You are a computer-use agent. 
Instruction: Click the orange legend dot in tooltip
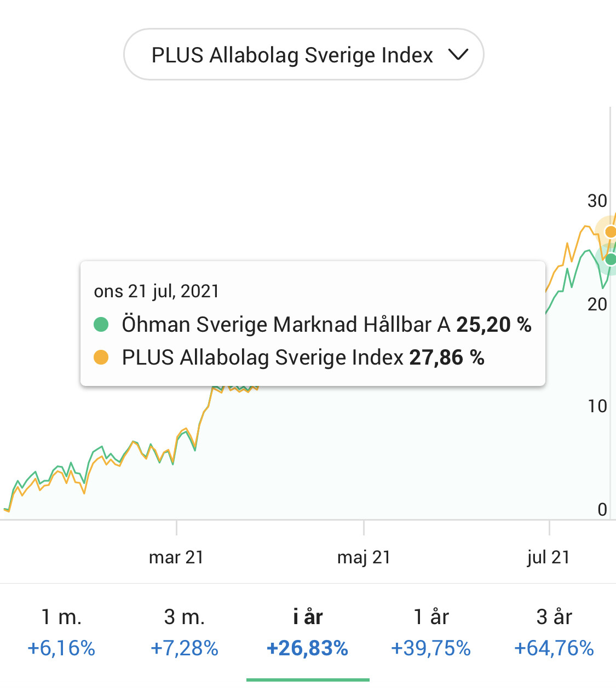(x=101, y=357)
